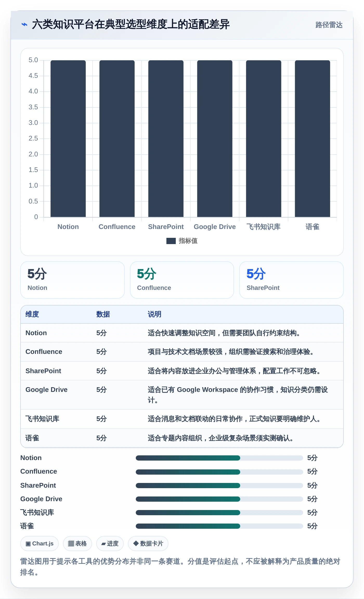Click the square icon in Chart.js chip
Image resolution: width=364 pixels, height=599 pixels.
(28, 544)
